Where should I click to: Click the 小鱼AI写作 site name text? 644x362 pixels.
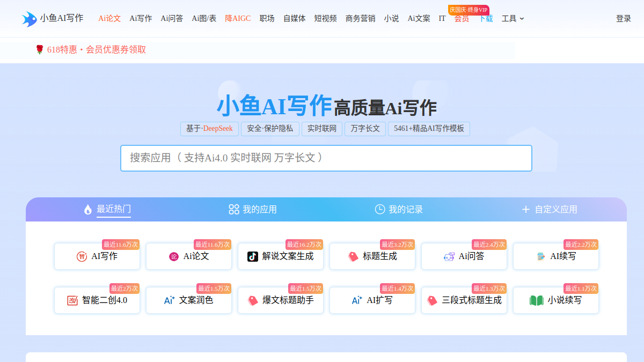pos(62,18)
